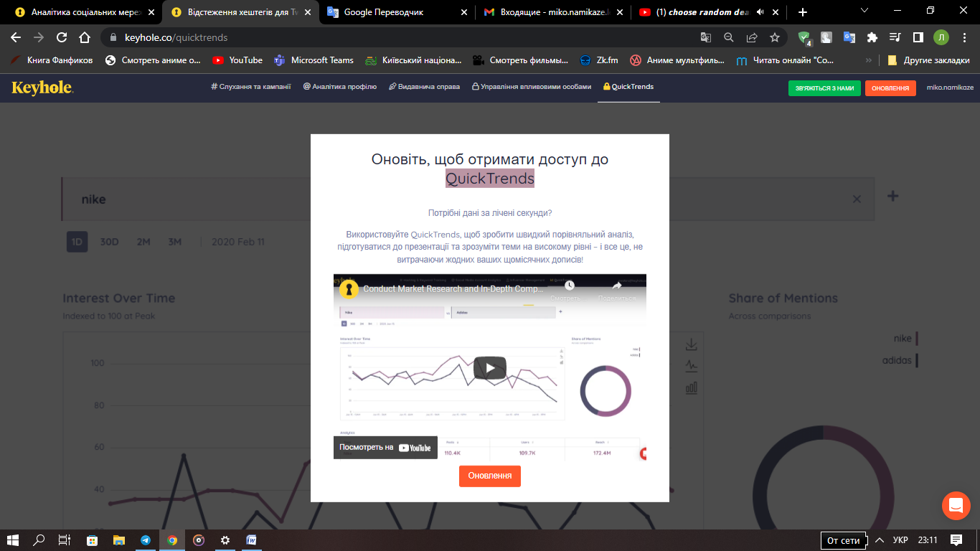
Task: Open the Extensions puzzle icon
Action: click(872, 37)
